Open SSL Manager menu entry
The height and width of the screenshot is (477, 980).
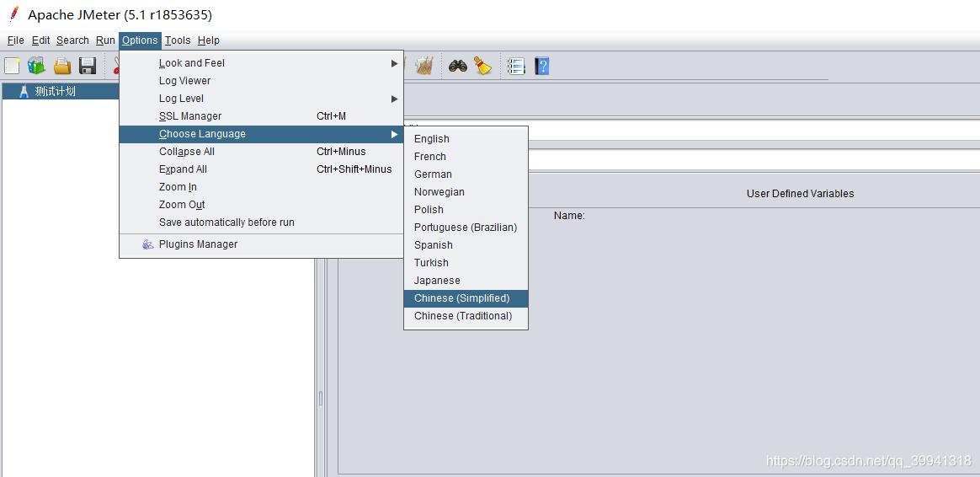(261, 116)
